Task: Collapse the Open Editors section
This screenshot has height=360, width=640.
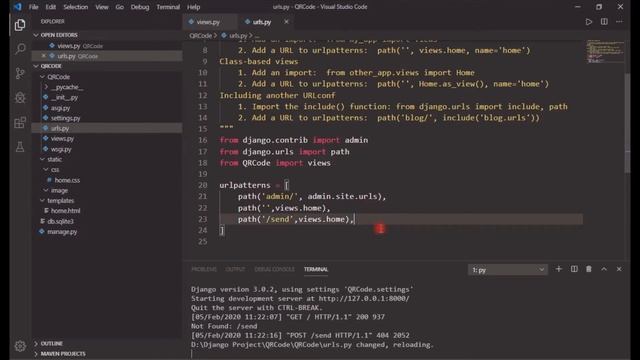Action: click(36, 35)
